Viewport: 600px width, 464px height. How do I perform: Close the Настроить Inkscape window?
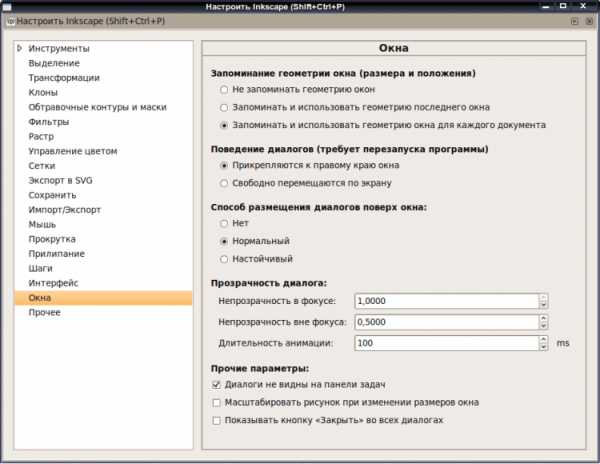click(583, 6)
